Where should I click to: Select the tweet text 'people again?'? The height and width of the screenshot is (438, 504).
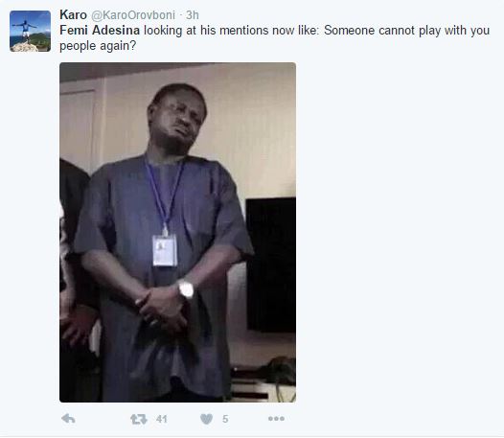tap(98, 46)
